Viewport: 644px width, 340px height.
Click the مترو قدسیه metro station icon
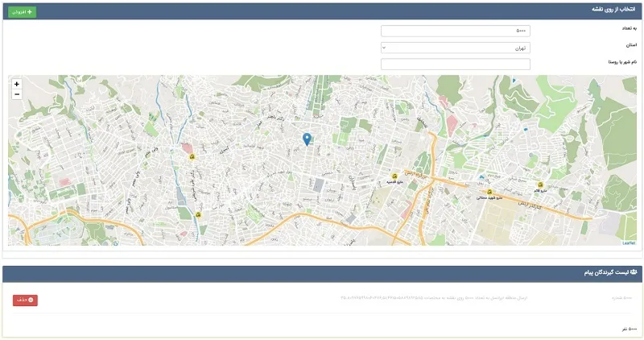tap(394, 176)
